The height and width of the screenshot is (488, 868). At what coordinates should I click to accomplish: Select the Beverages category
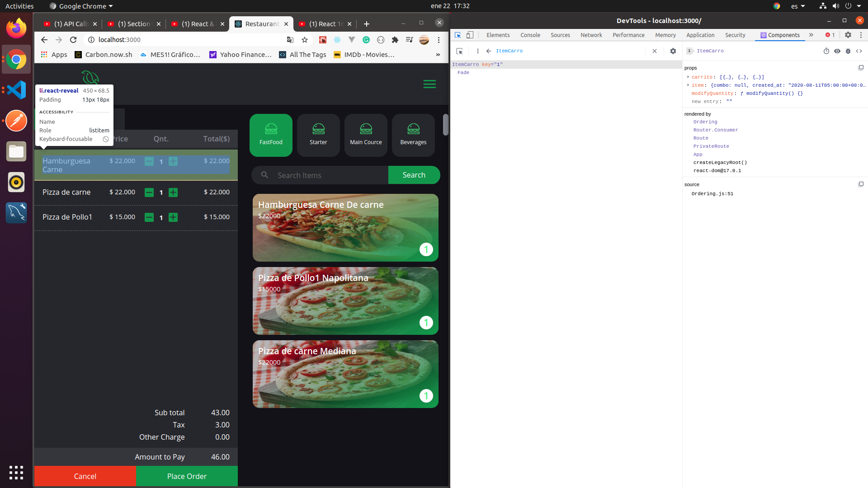coord(413,135)
